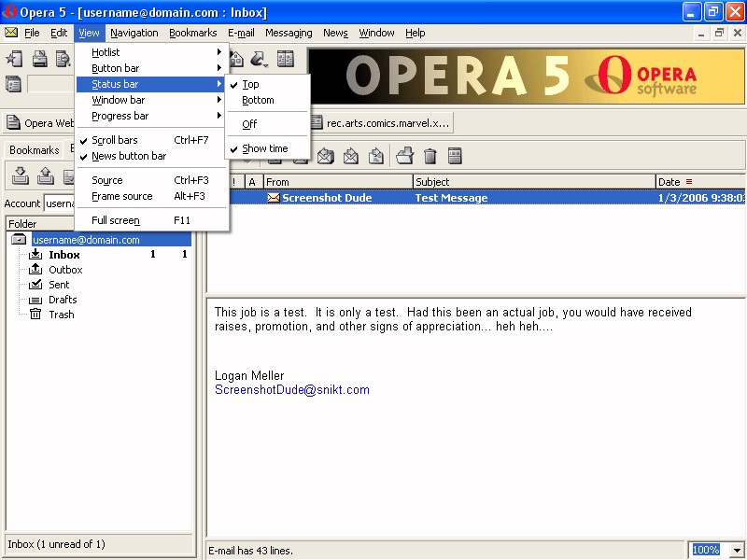The width and height of the screenshot is (747, 560).
Task: Open the Help menu
Action: pos(415,33)
